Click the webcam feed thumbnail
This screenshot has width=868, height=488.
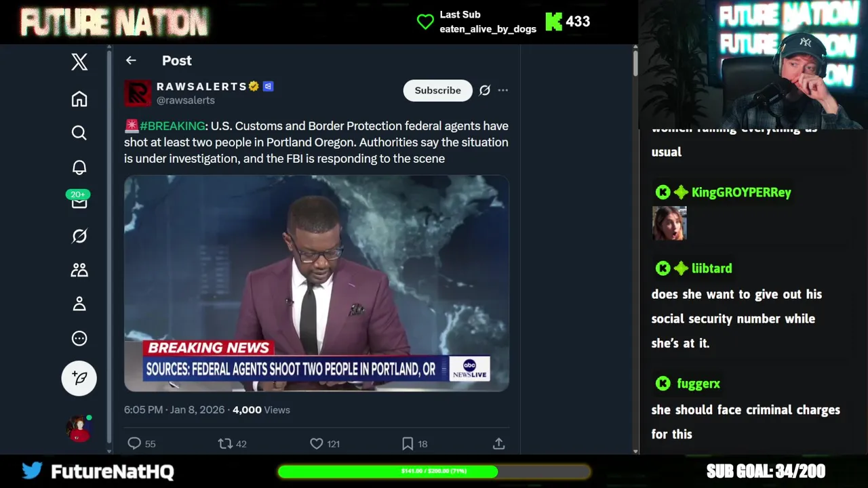point(753,64)
